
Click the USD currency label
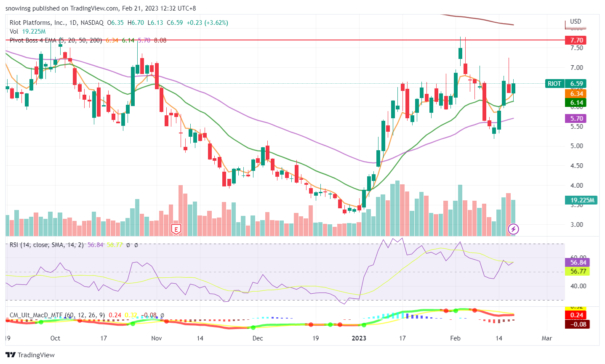[x=576, y=21]
